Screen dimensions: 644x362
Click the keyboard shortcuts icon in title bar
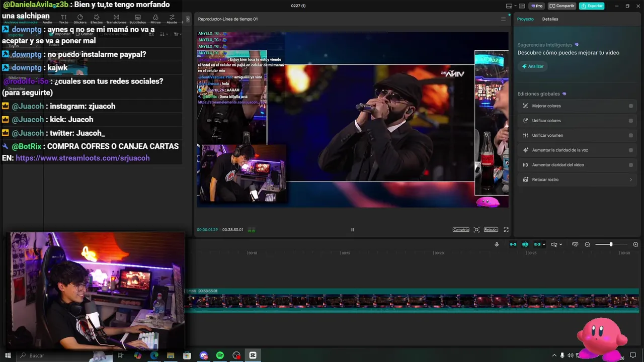click(522, 6)
